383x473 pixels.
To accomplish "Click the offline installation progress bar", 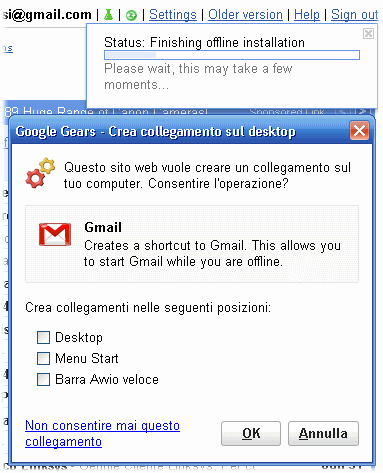I will click(232, 55).
